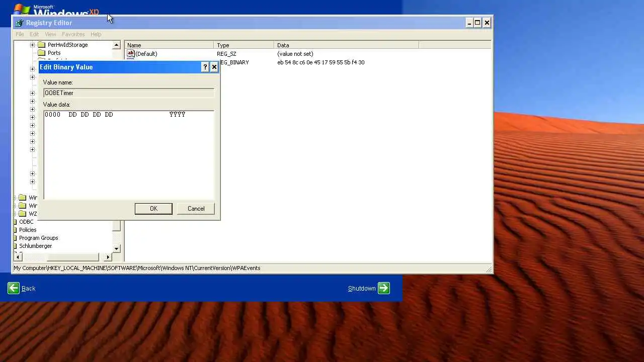Click the tree pane scroll up arrow

pos(116,45)
